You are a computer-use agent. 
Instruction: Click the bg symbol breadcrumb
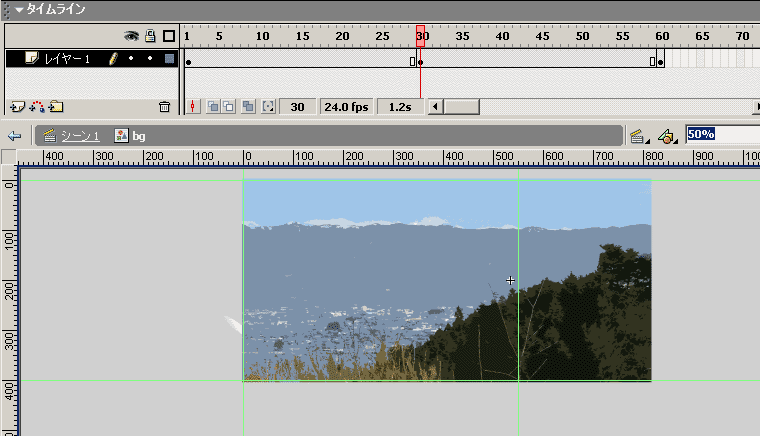coord(130,136)
